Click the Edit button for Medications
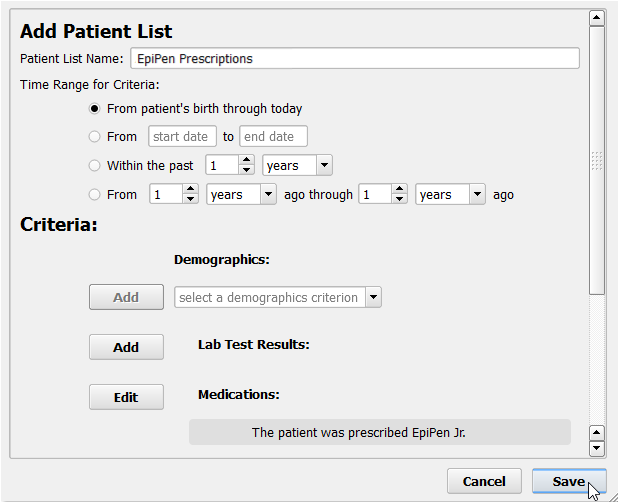The height and width of the screenshot is (502, 618). [126, 397]
